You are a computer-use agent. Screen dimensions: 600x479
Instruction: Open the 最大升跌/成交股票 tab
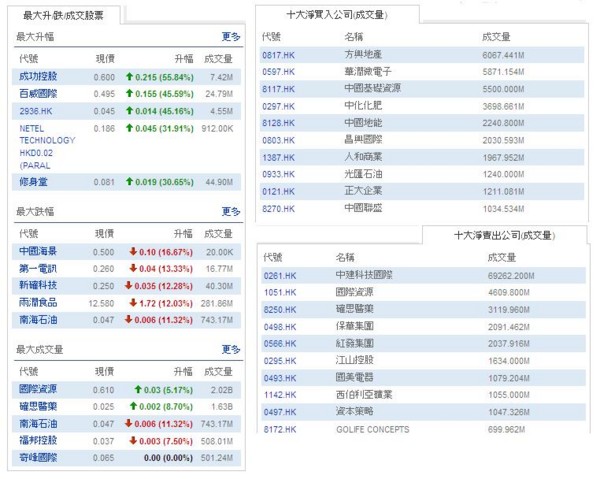[63, 15]
